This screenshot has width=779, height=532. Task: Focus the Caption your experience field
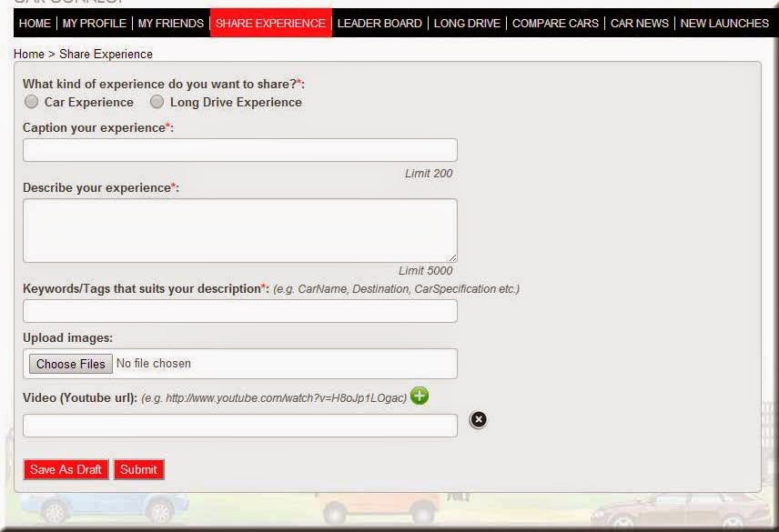[x=240, y=150]
